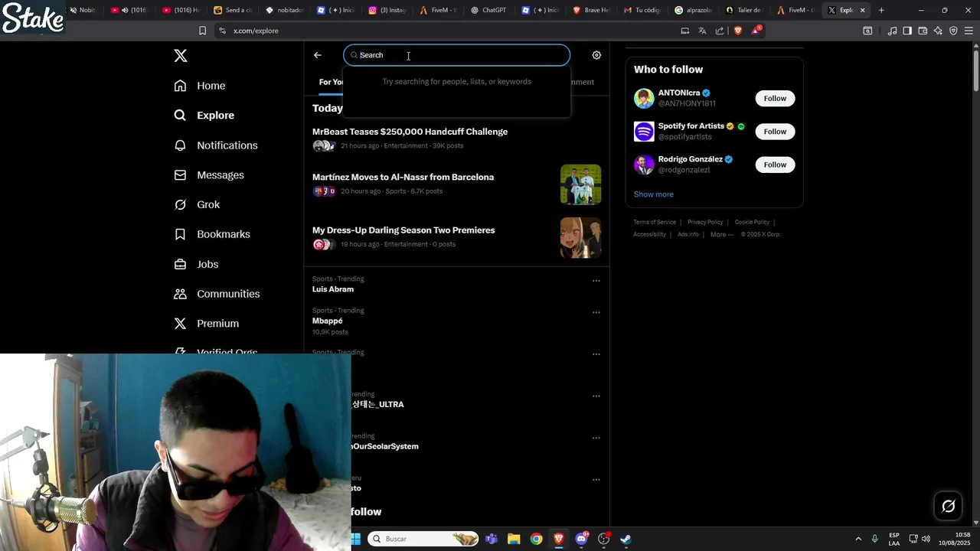Click the Explore item in sidebar
The image size is (980, 551).
coord(204,116)
